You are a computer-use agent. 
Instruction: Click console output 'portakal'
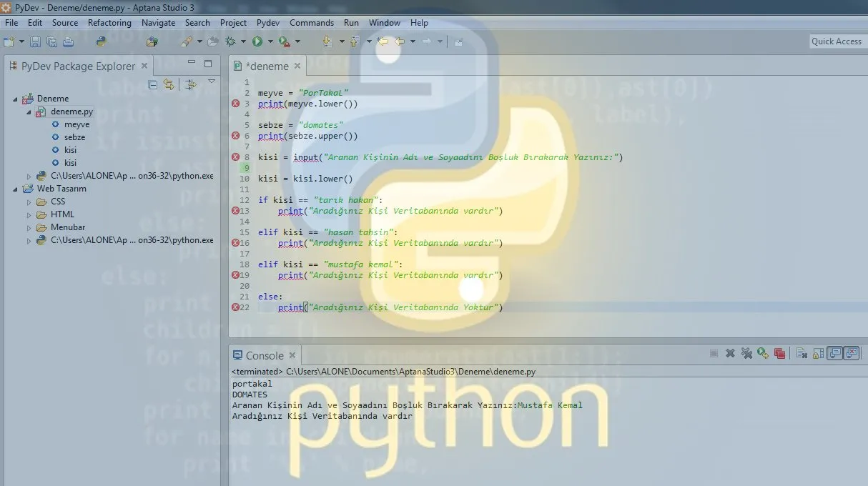[x=252, y=384]
